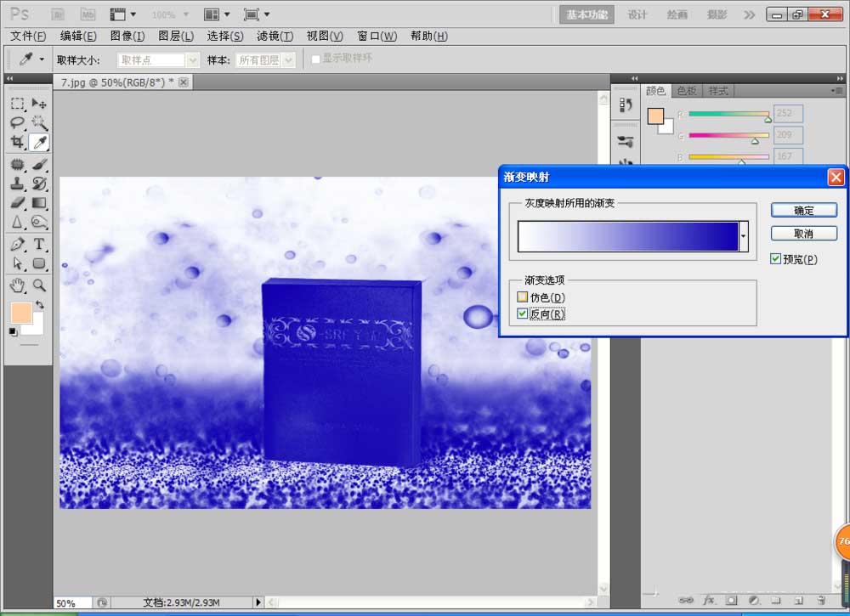Image resolution: width=850 pixels, height=616 pixels.
Task: Switch to the 色板 (Swatches) tab
Action: point(686,91)
